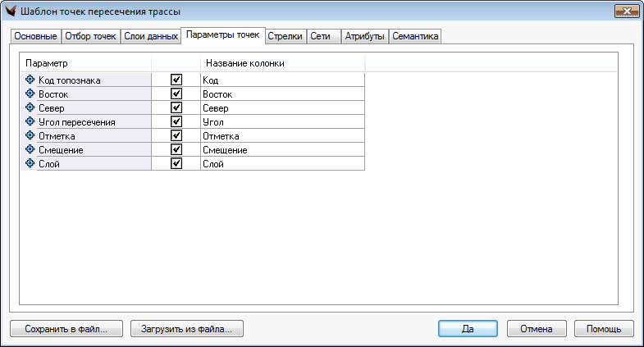Confirm with the Да button
This screenshot has height=347, width=644.
(x=468, y=328)
